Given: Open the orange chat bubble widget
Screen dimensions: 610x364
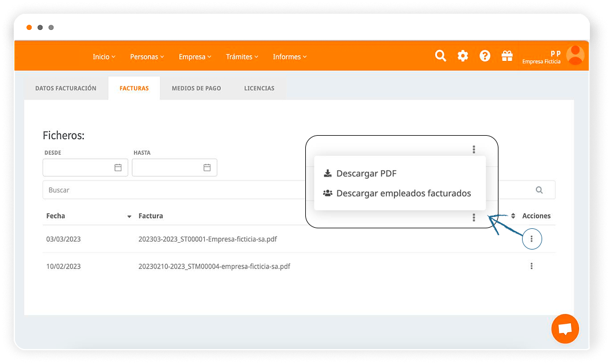Looking at the screenshot, I should (565, 329).
